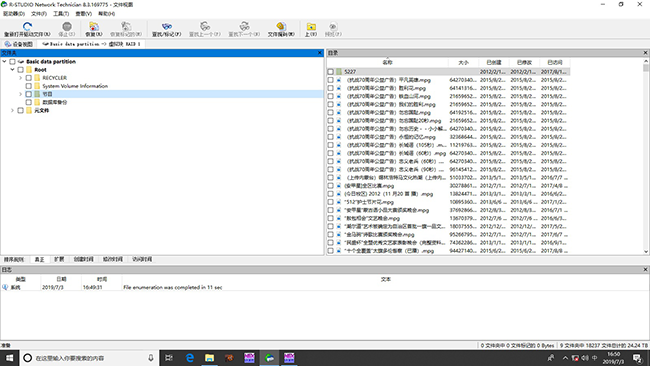
Task: Click the reopen drive files refresh icon
Action: (x=27, y=27)
